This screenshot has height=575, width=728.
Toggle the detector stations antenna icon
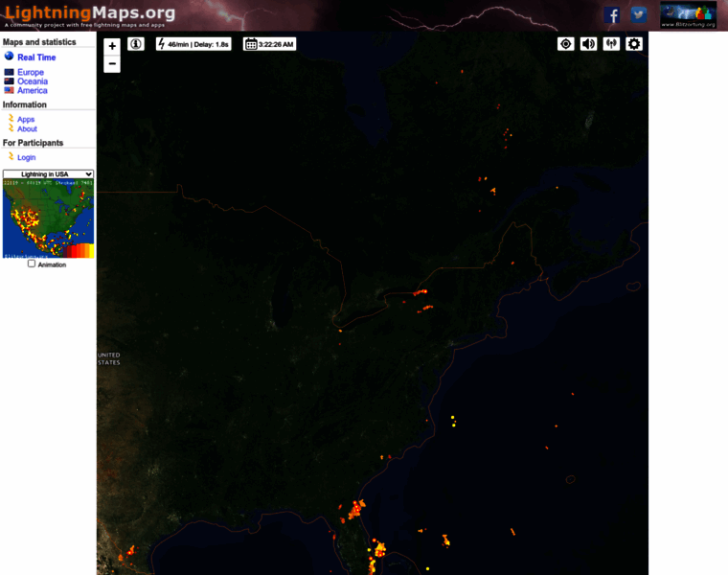(x=611, y=44)
